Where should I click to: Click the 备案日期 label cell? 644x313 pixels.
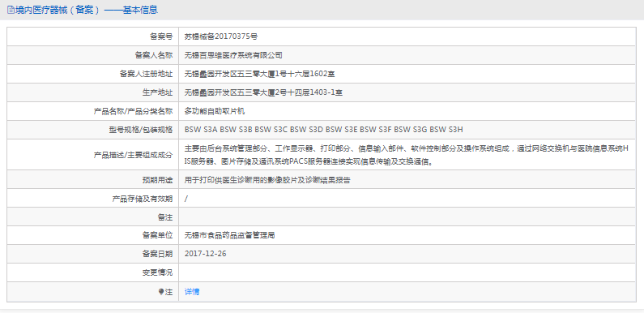93,254
